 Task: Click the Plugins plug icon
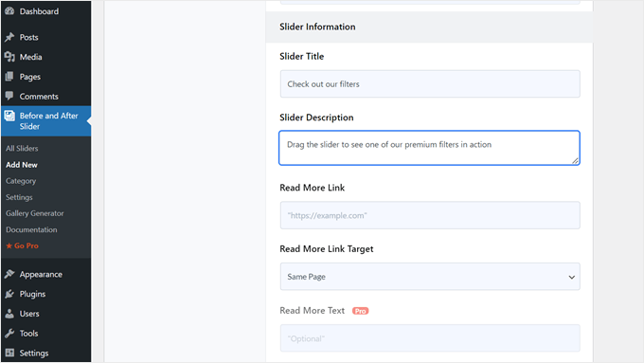click(9, 294)
